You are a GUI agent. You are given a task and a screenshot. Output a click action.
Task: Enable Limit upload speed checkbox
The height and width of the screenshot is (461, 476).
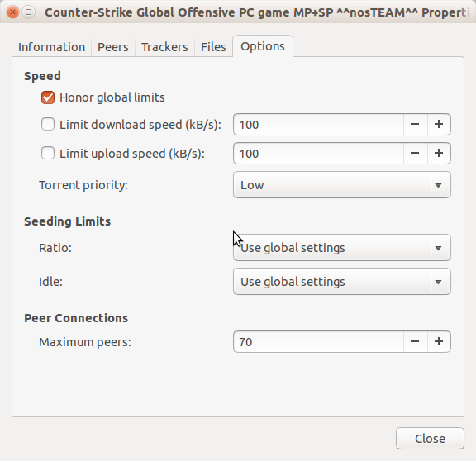tap(48, 153)
